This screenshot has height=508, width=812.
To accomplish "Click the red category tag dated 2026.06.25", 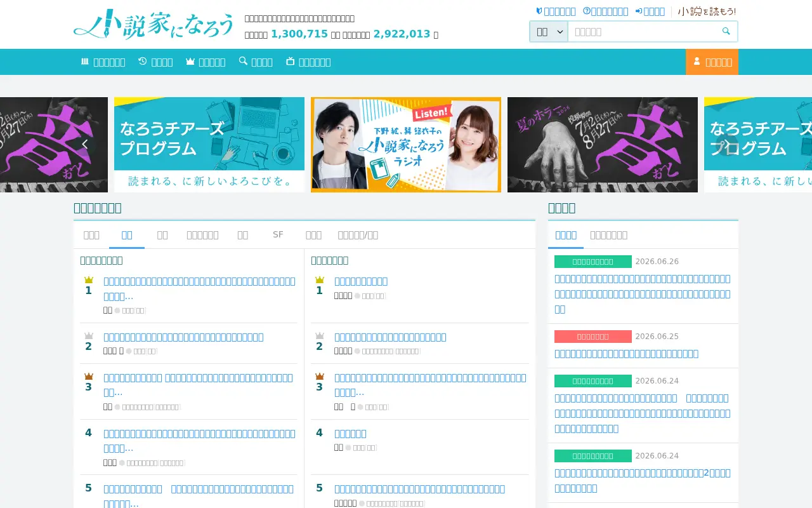I will coord(593,337).
